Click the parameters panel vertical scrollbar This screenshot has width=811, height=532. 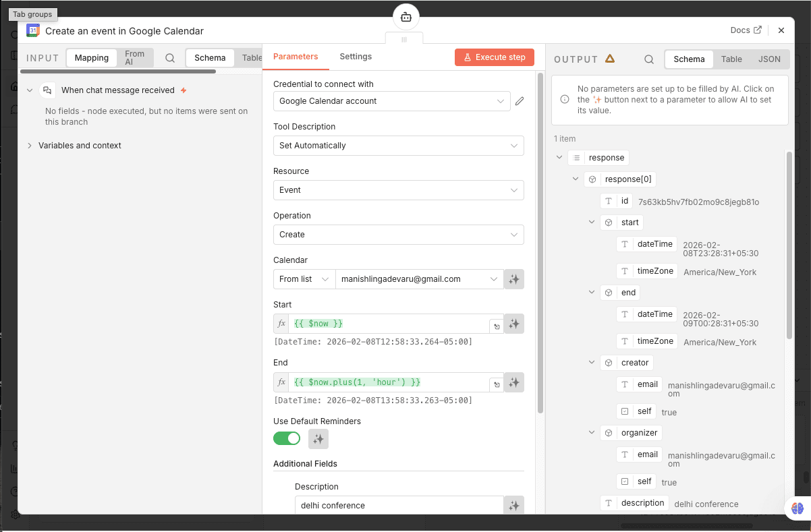click(x=540, y=243)
